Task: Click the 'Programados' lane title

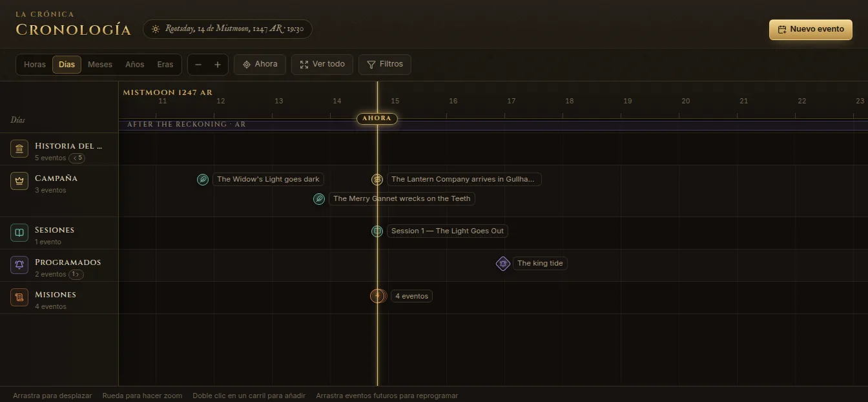Action: coord(68,262)
